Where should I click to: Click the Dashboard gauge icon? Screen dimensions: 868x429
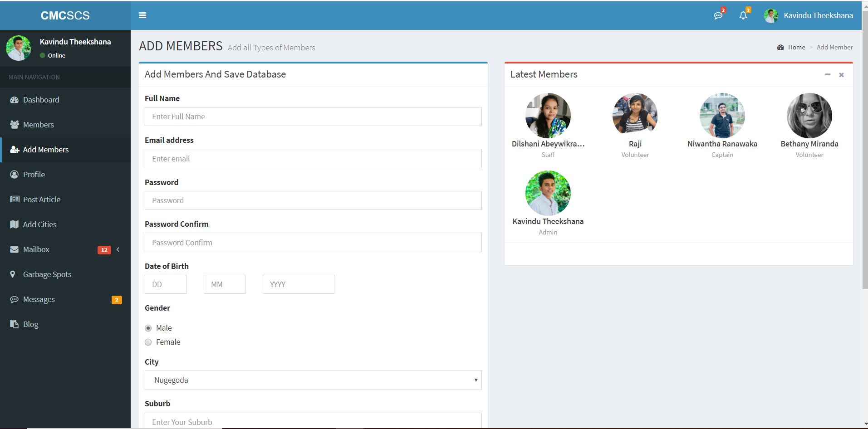[x=15, y=100]
